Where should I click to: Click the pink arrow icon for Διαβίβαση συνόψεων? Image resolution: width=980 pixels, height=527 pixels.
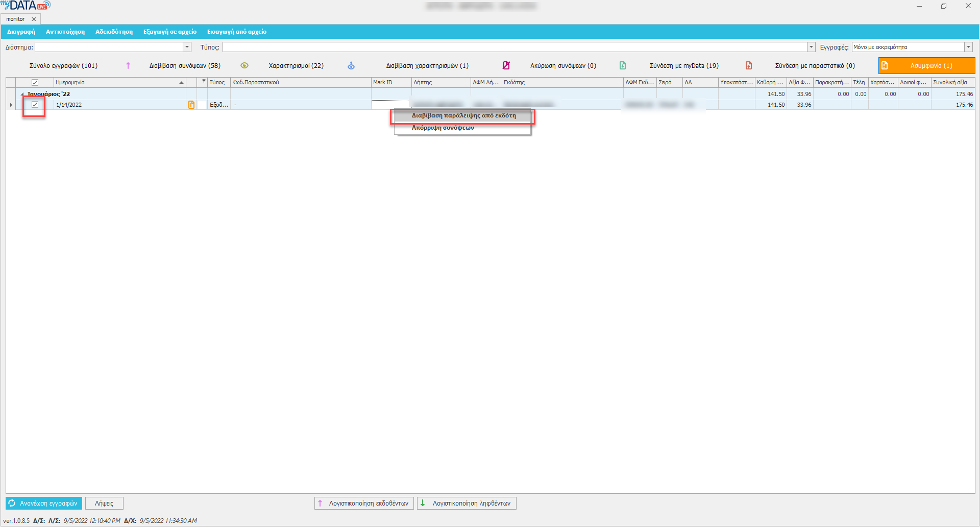128,65
